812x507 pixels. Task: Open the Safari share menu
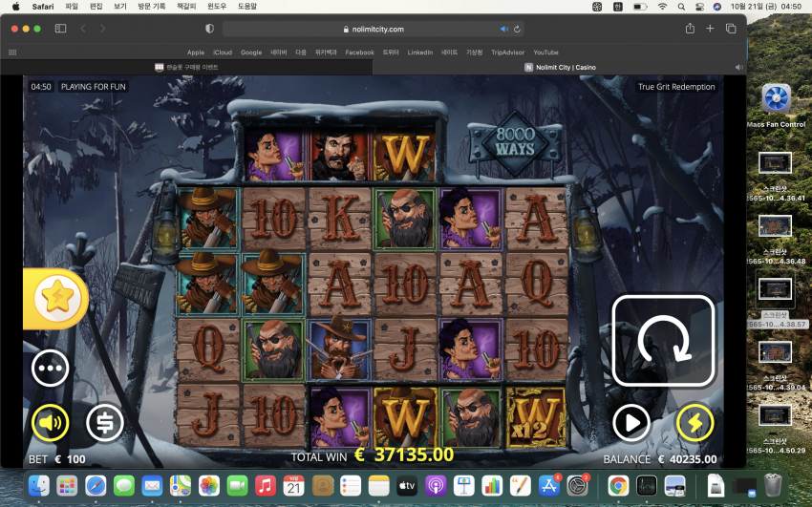point(690,29)
